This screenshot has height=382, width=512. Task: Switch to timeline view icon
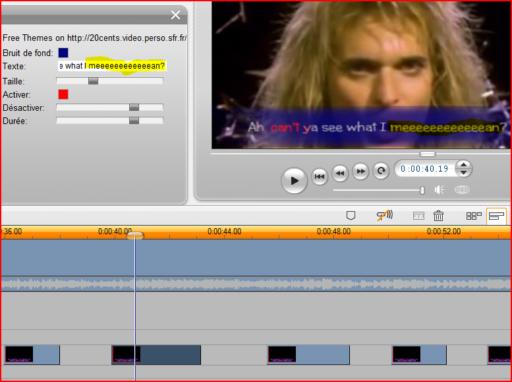click(496, 216)
